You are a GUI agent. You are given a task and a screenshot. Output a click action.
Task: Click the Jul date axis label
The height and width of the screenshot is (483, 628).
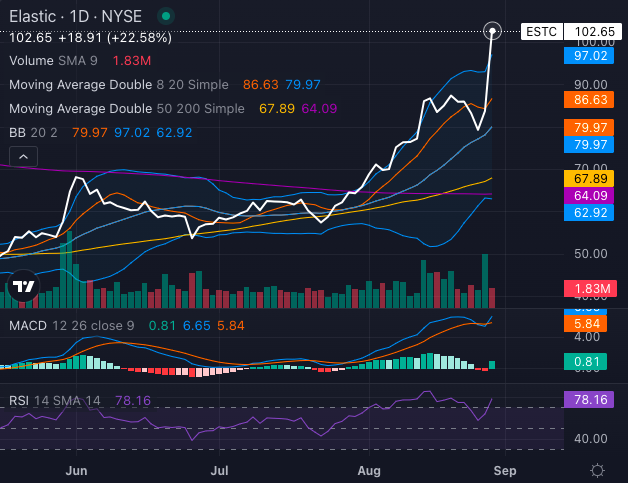[x=219, y=471]
